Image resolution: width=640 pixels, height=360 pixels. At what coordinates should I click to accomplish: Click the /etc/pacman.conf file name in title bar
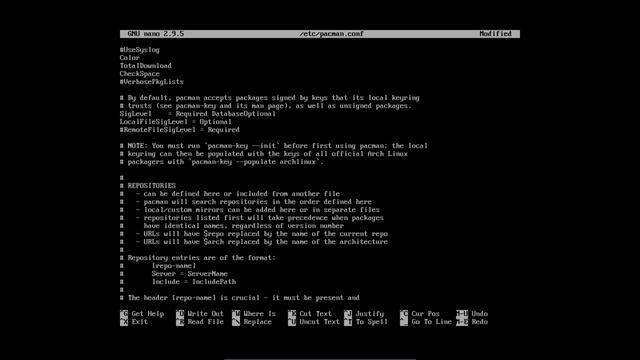click(x=331, y=34)
